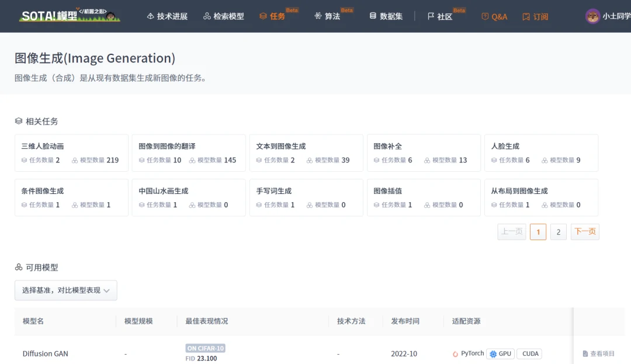Open the 技术进展 menu item
Image resolution: width=631 pixels, height=364 pixels.
tap(167, 16)
